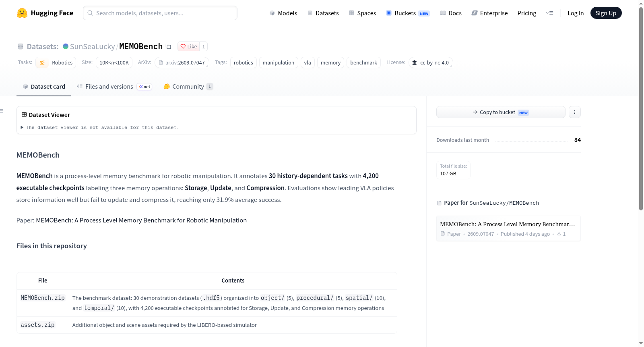The image size is (644, 347).
Task: Select the memory tag
Action: click(x=330, y=62)
